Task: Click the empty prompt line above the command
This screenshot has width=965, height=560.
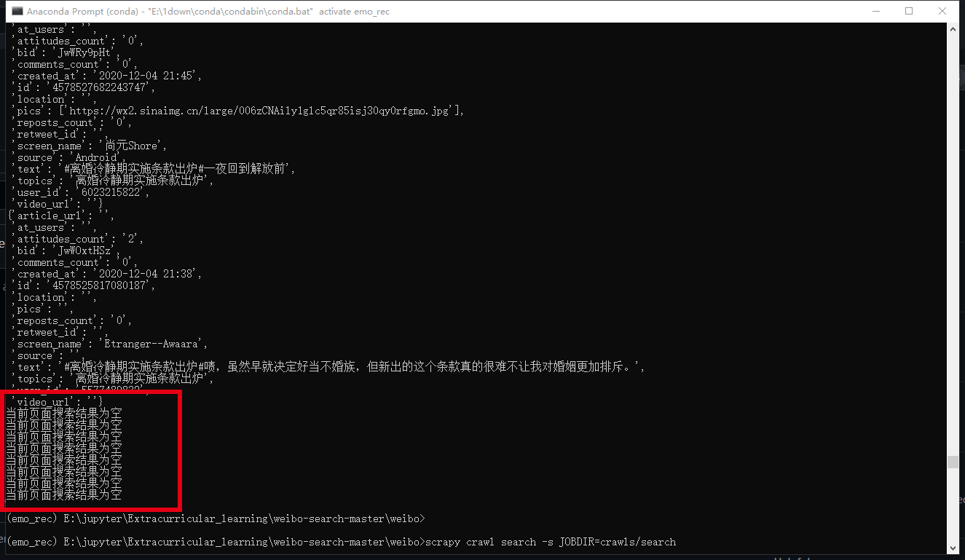Action: click(218, 518)
